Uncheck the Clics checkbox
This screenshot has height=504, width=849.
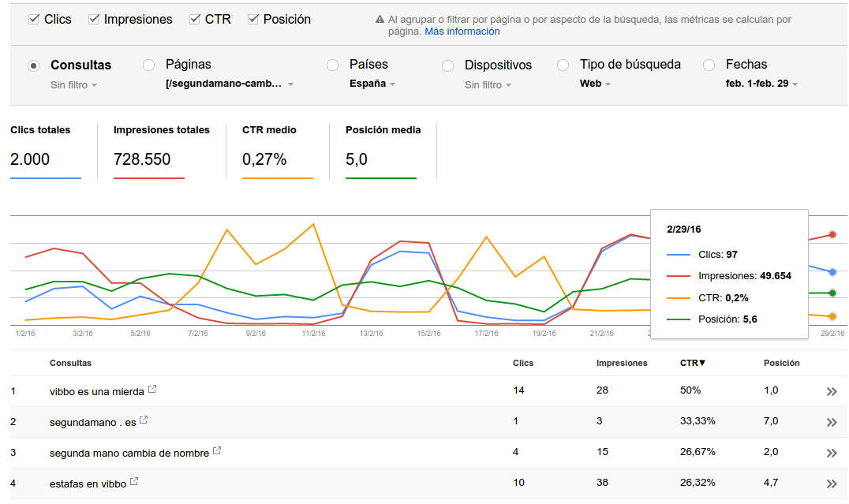coord(34,20)
